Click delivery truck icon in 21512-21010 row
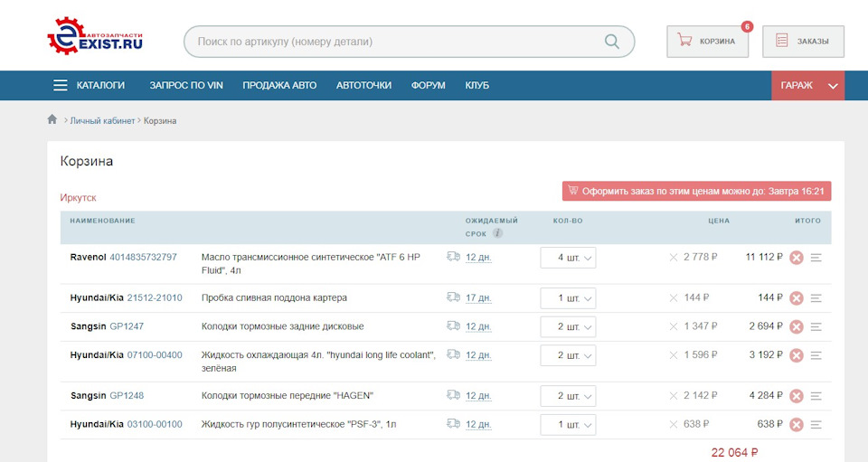868x462 pixels. tap(453, 297)
